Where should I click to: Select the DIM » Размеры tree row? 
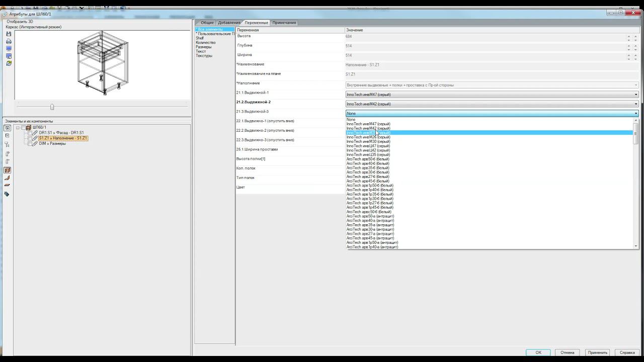52,144
